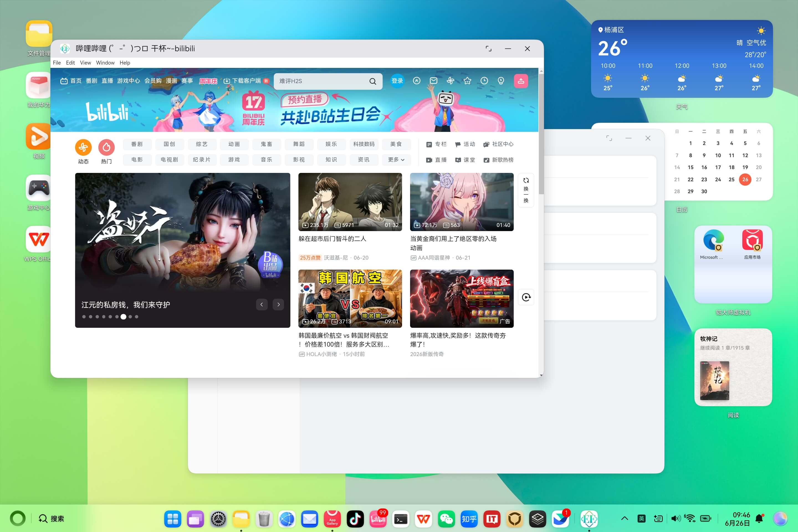Go to the previous carousel slide
Screen dimensions: 798x532
[x=262, y=304]
